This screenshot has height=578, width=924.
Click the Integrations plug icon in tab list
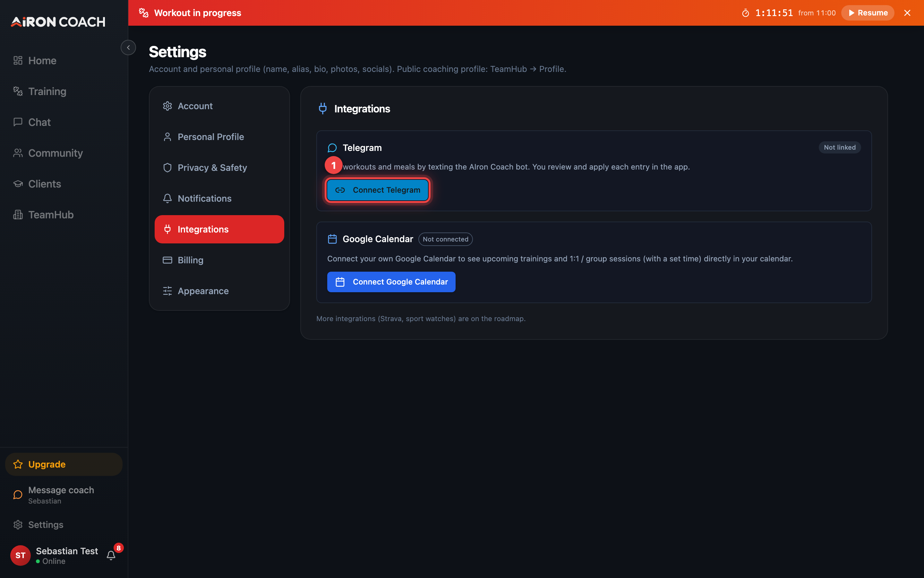point(167,229)
